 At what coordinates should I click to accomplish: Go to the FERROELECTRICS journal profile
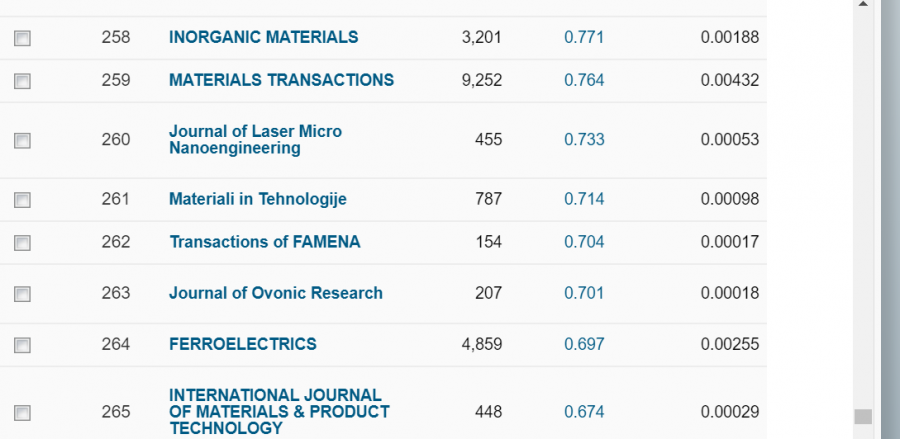(242, 344)
